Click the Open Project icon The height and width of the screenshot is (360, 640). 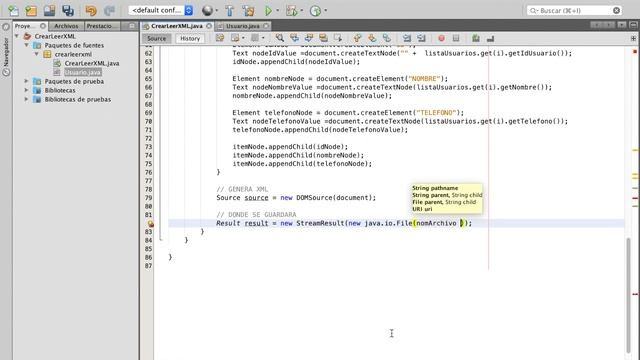pos(49,11)
